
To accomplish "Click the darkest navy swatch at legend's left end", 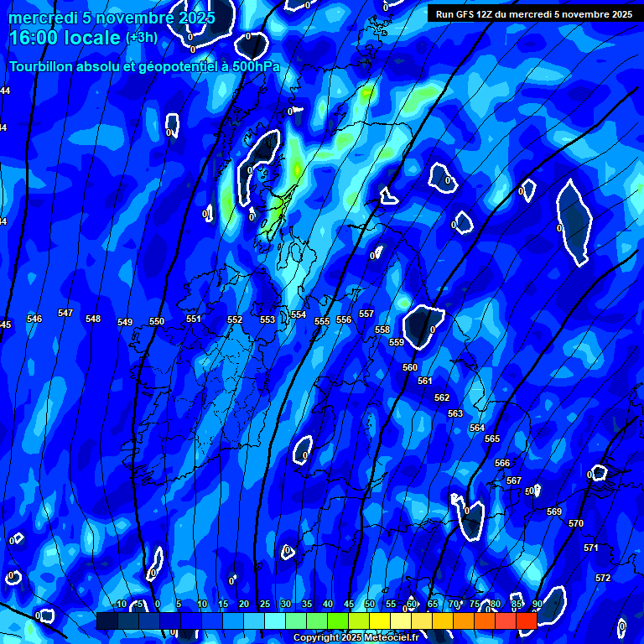I will coord(106,621).
